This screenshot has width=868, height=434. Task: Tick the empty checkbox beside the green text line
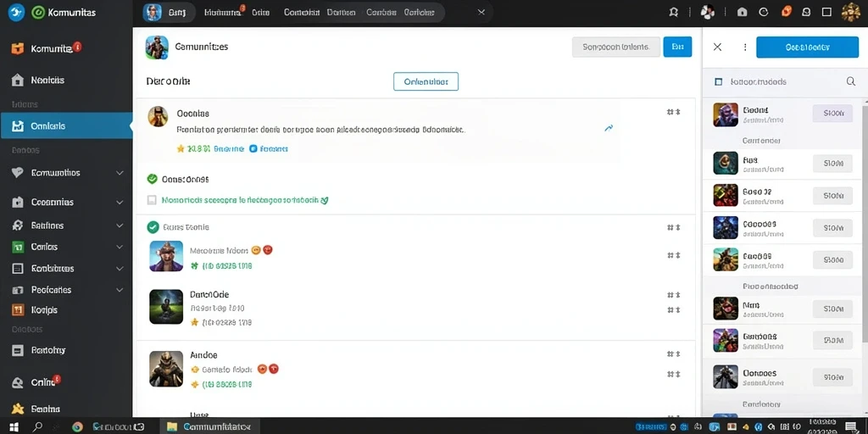(x=152, y=200)
